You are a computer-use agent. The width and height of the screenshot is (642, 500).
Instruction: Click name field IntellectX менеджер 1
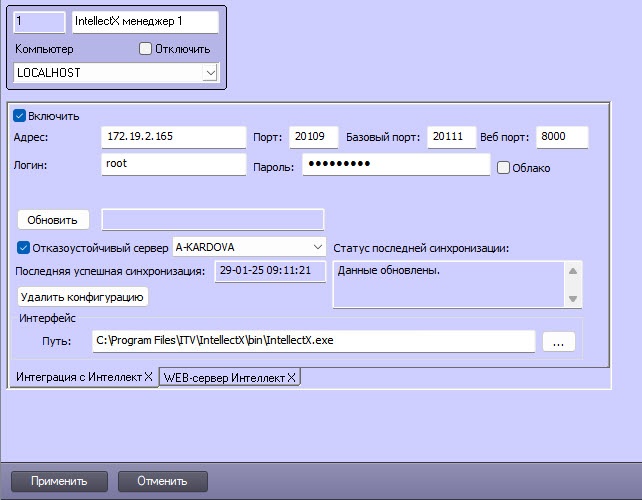[x=145, y=22]
